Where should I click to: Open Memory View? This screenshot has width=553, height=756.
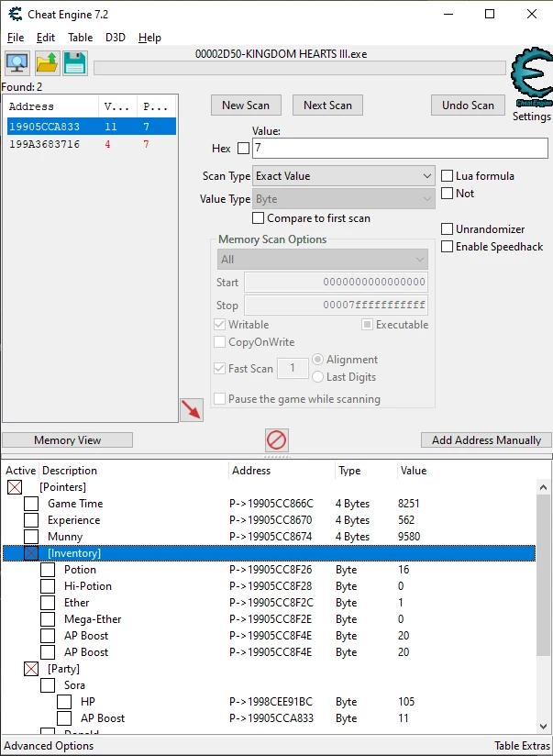pyautogui.click(x=68, y=440)
